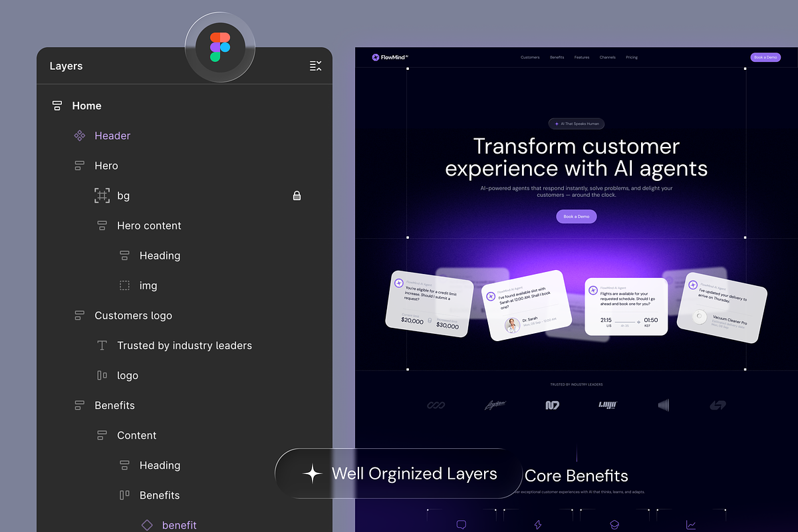Image resolution: width=798 pixels, height=532 pixels.
Task: Click the horizontal layout icon for logo layer
Action: coord(102,376)
